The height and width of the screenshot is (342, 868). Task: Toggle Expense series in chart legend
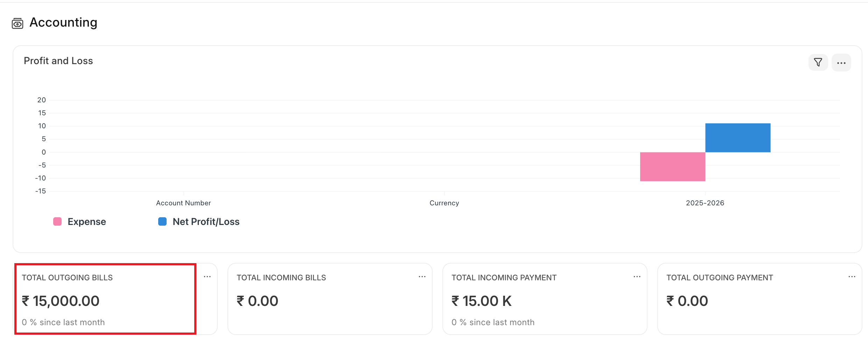(x=86, y=222)
